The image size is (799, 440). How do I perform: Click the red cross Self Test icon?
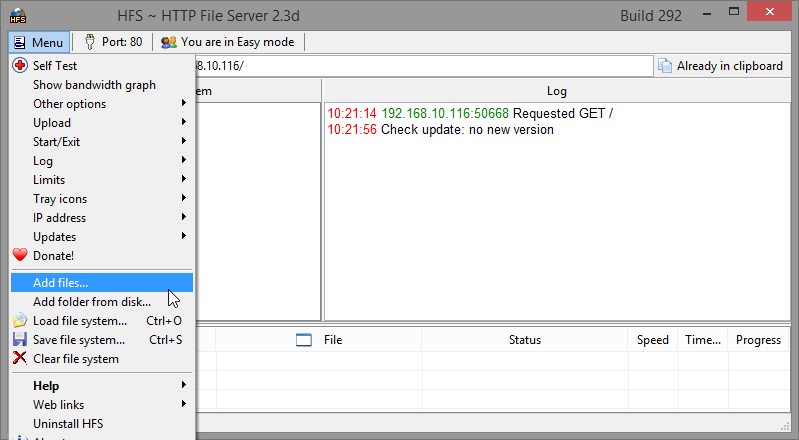tap(20, 65)
